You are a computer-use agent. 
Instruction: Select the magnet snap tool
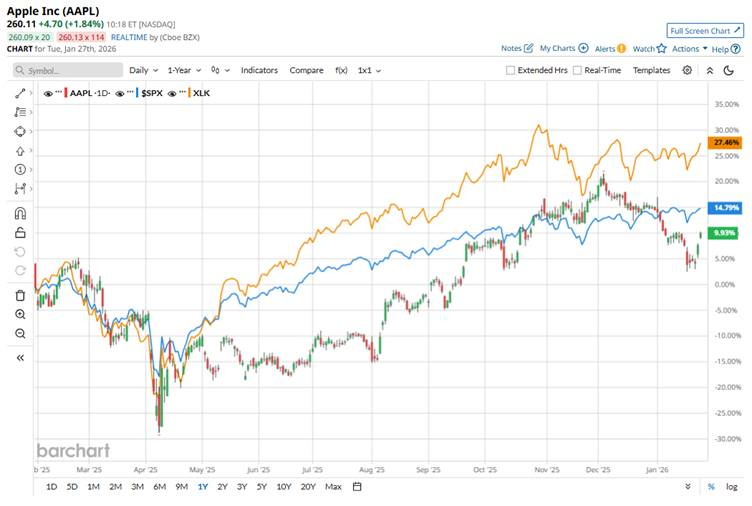pos(20,213)
